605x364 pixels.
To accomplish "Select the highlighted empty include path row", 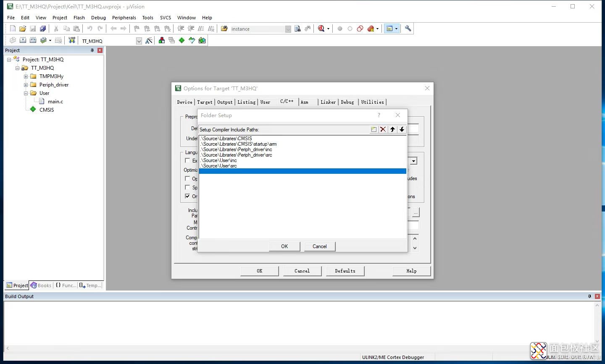I will click(302, 171).
